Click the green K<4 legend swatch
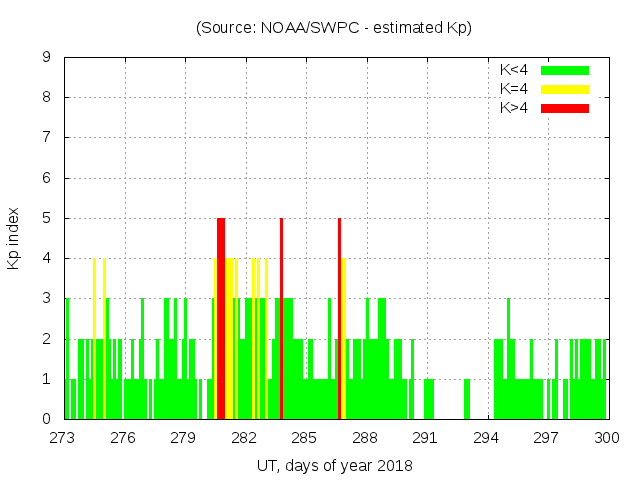 (x=565, y=70)
